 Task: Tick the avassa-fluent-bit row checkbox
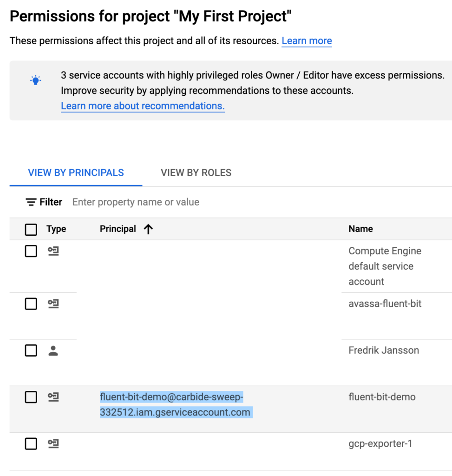(31, 304)
